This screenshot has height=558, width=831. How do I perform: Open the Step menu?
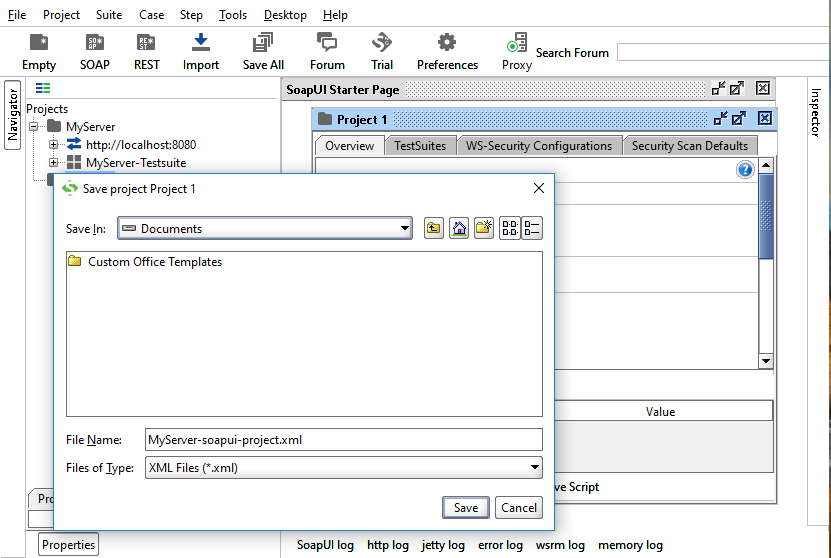coord(191,15)
